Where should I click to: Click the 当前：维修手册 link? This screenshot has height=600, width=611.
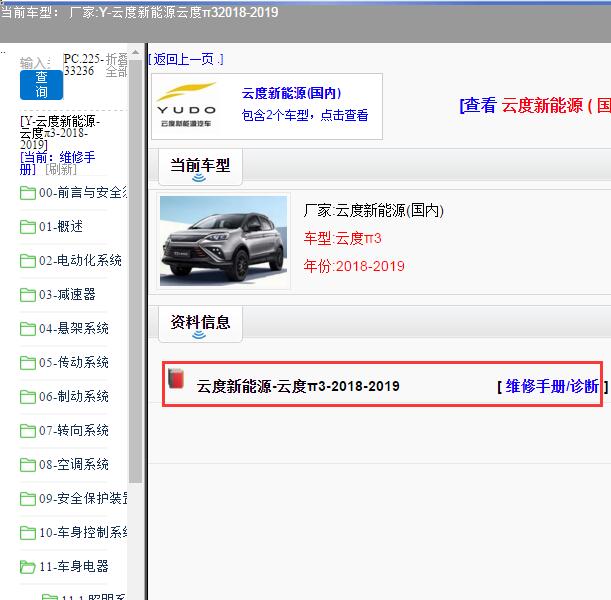(57, 163)
